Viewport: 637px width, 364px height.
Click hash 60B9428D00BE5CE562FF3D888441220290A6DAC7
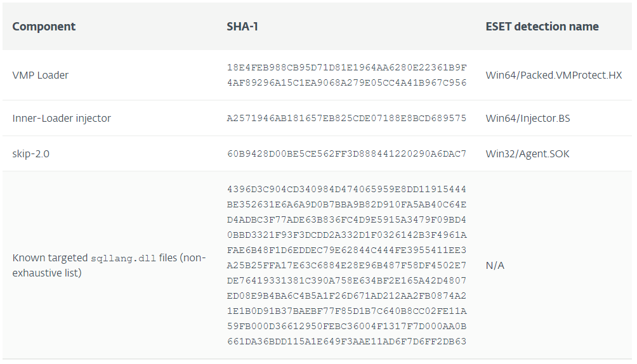click(x=346, y=154)
